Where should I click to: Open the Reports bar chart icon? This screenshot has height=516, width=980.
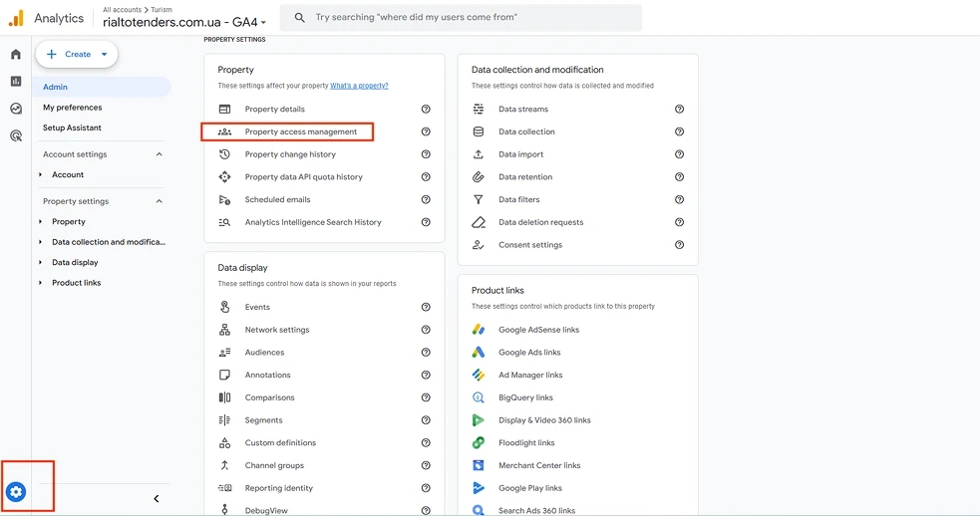point(16,82)
